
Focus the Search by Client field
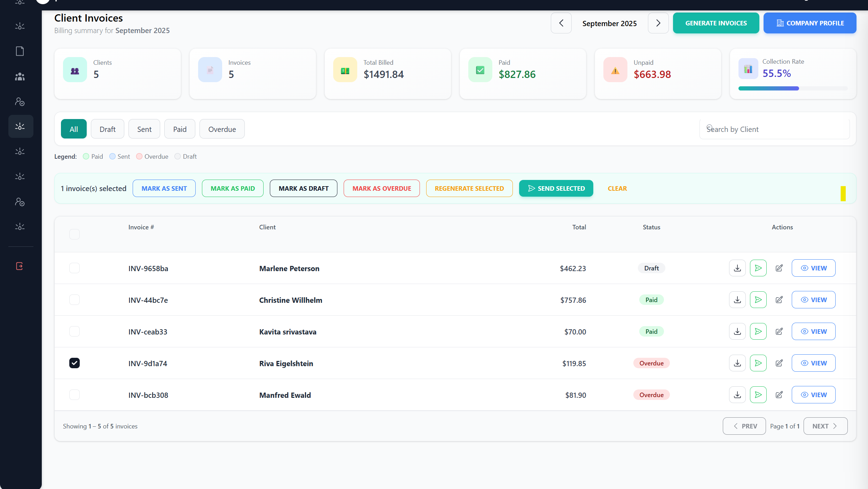(x=774, y=129)
